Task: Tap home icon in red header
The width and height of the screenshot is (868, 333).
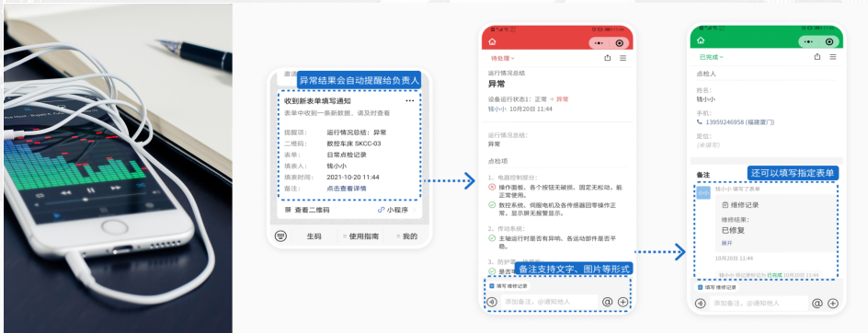Action: pos(492,41)
